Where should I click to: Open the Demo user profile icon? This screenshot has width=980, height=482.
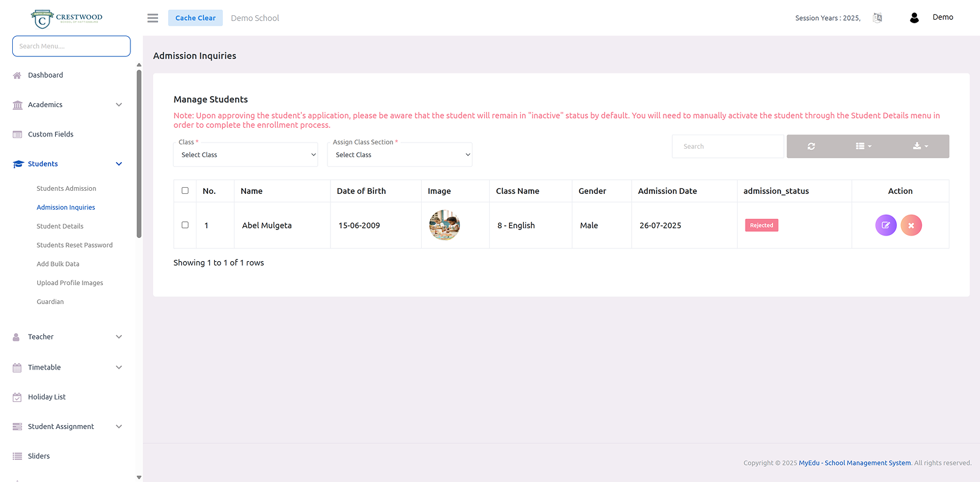(914, 18)
